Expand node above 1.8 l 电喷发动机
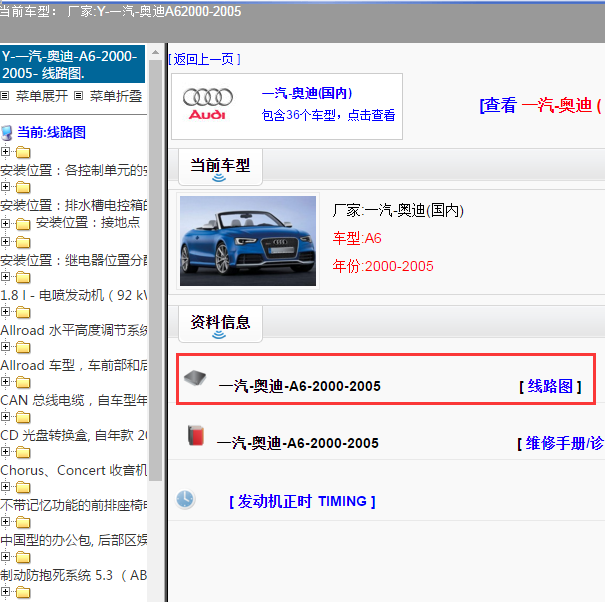The width and height of the screenshot is (605, 602). point(5,277)
